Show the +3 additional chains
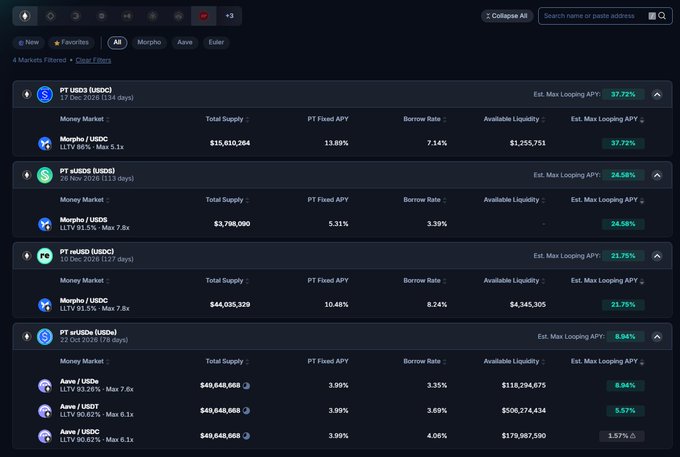This screenshot has height=457, width=680. click(229, 16)
